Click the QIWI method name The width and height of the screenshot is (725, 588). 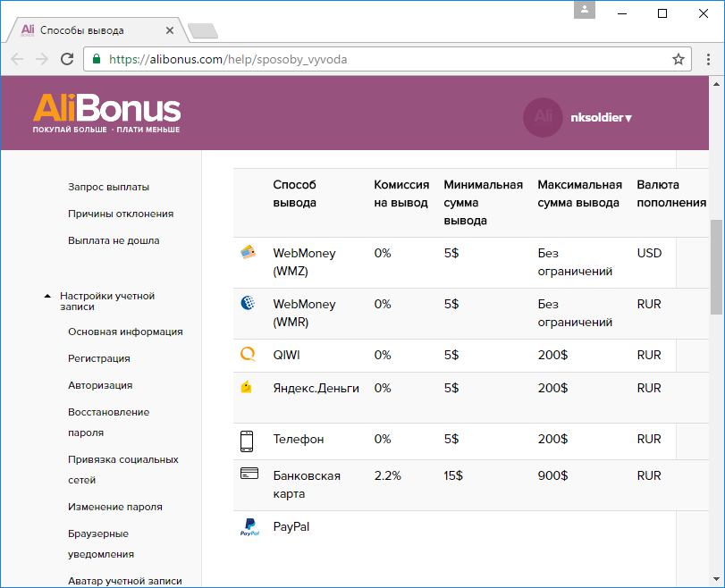click(x=287, y=355)
